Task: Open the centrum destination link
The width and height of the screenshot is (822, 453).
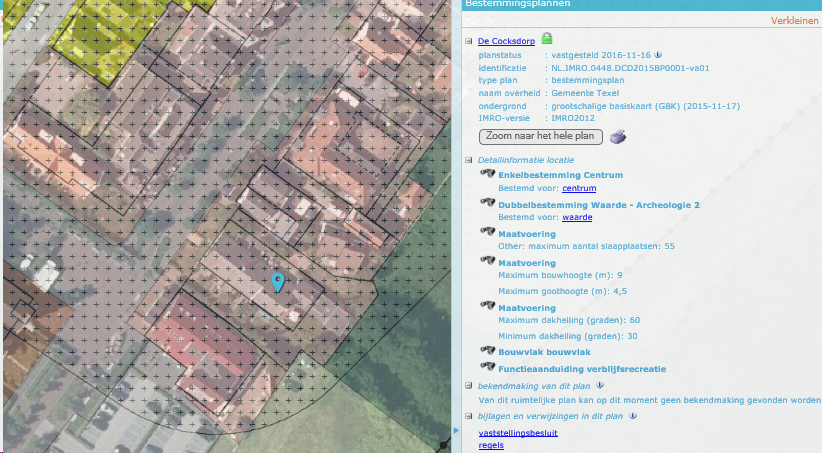Action: (579, 189)
